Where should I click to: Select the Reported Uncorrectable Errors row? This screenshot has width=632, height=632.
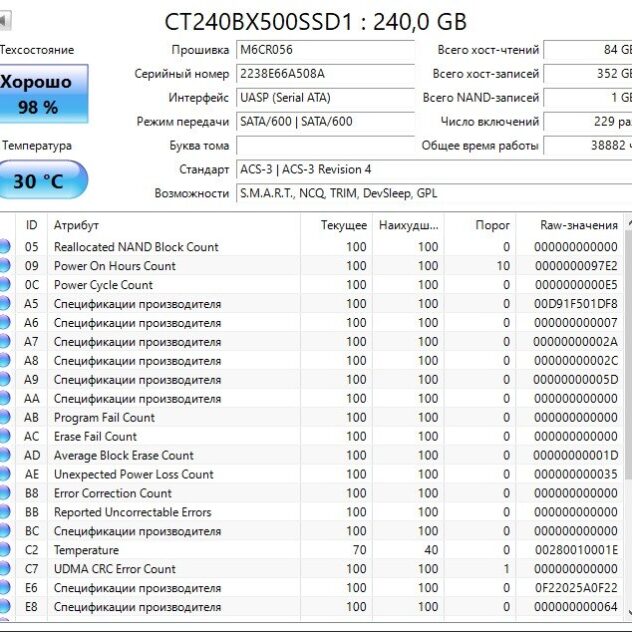[x=312, y=511]
